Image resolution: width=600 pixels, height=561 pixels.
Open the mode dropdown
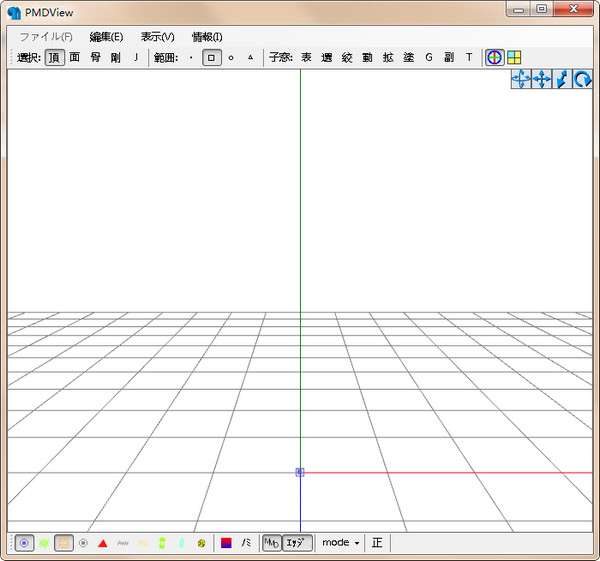pyautogui.click(x=340, y=543)
